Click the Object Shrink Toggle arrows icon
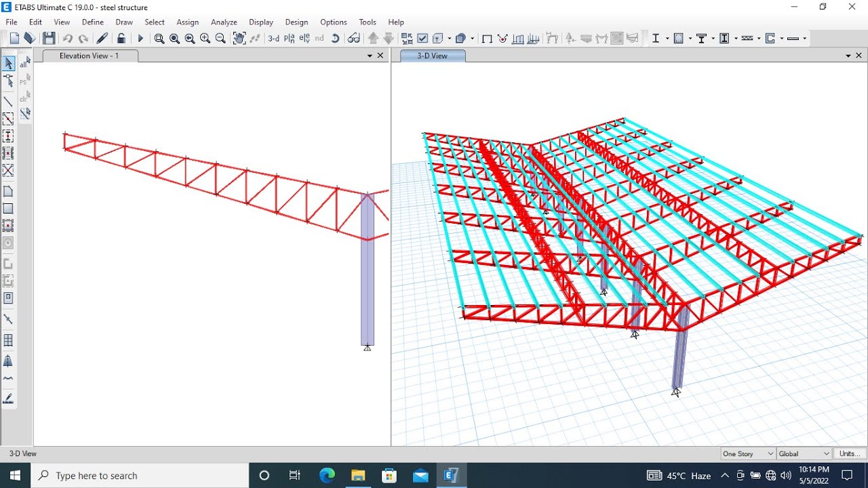Image resolution: width=868 pixels, height=488 pixels. tap(407, 39)
